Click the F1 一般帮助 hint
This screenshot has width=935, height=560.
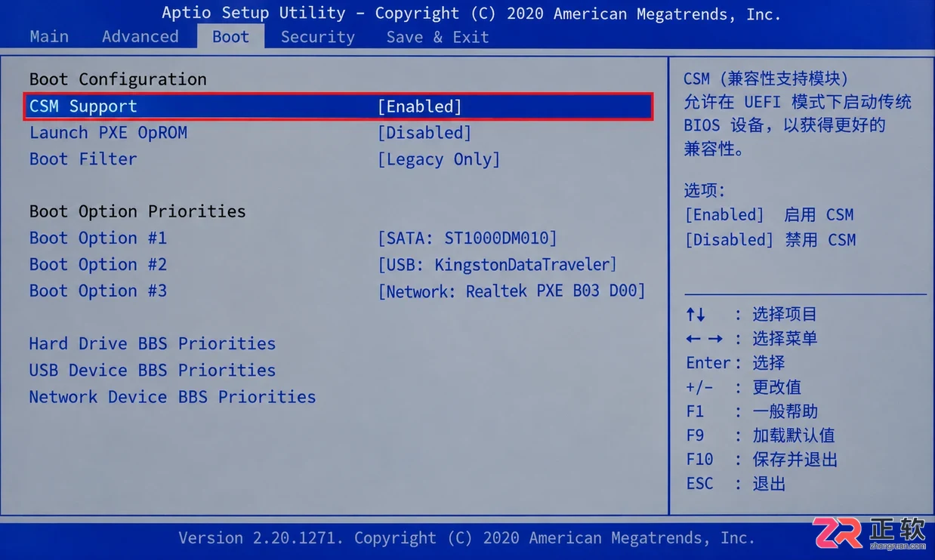coord(752,411)
